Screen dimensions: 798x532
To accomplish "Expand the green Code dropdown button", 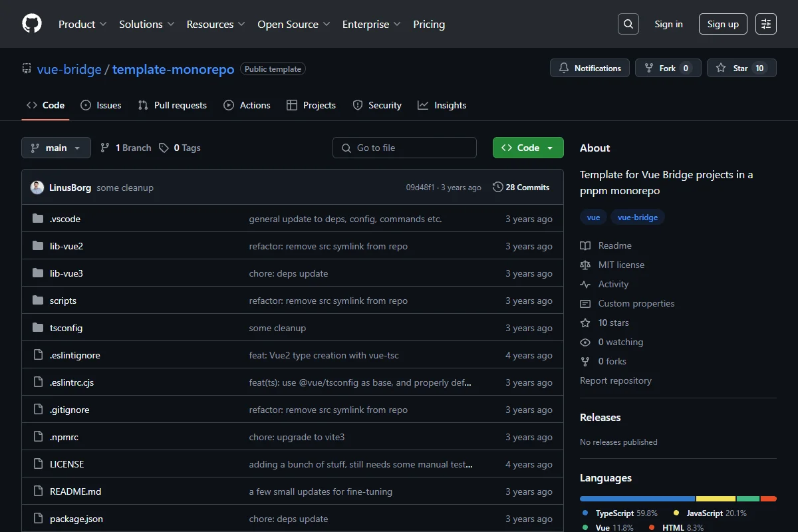I will coord(528,148).
